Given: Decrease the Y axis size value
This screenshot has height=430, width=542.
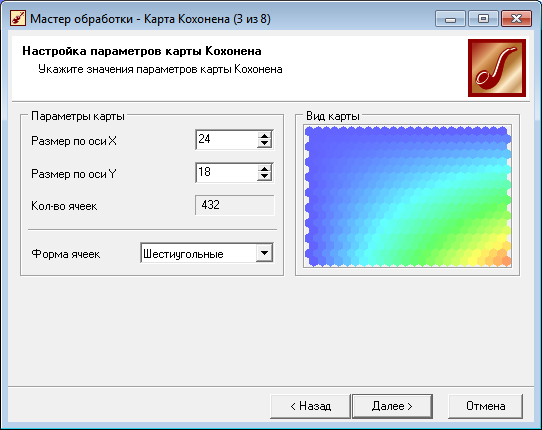Looking at the screenshot, I should [x=264, y=177].
